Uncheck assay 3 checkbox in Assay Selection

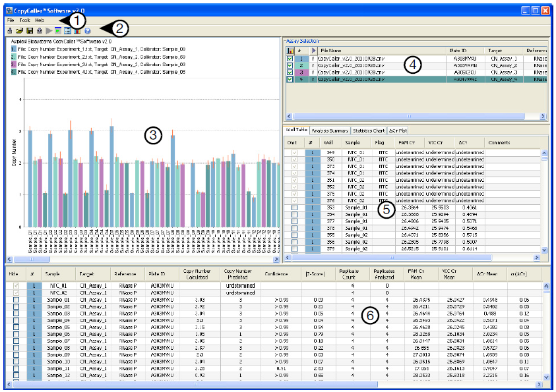coord(290,72)
